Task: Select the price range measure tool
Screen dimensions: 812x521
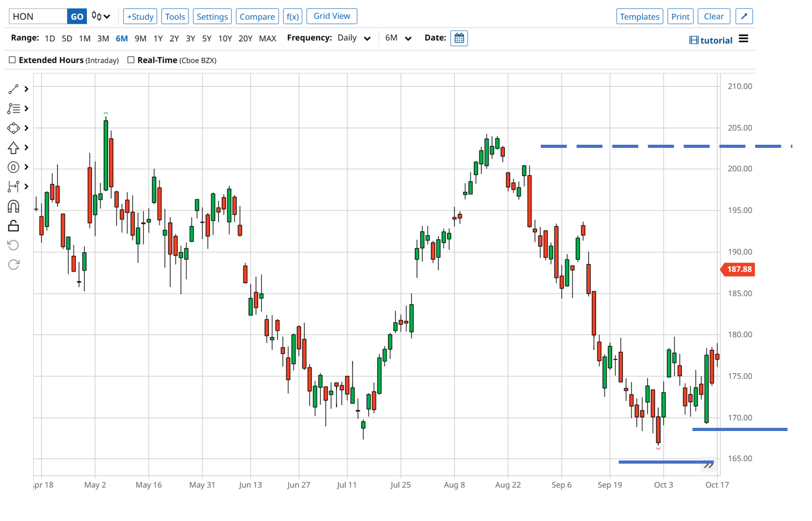Action: (x=14, y=186)
